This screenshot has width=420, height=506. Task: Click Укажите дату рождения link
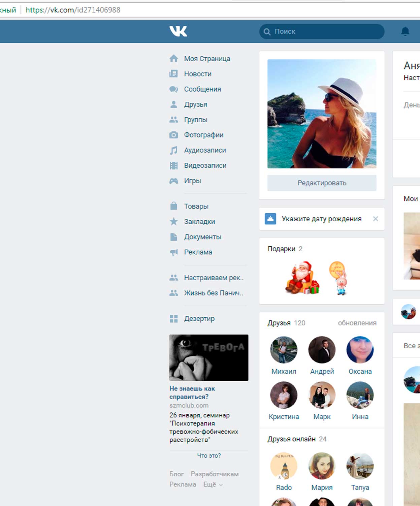tap(322, 219)
